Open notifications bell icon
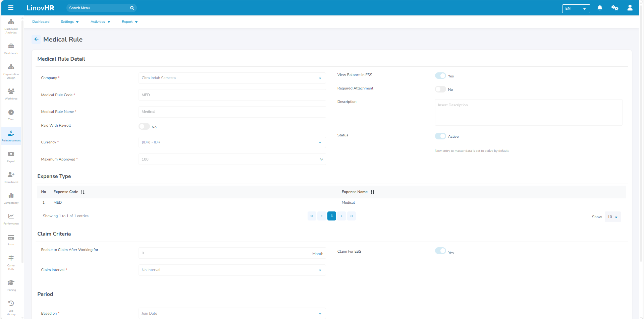Viewport: 644px width, 319px height. pos(600,8)
